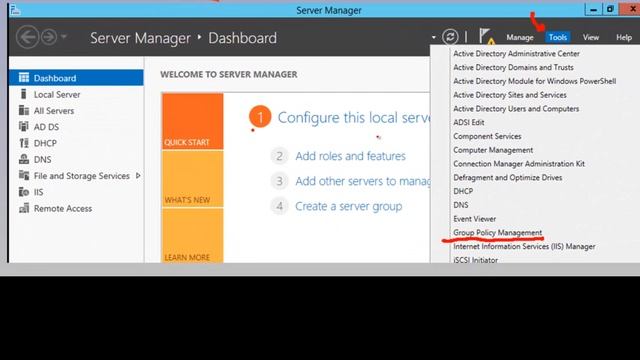Open Computer Management tool
Screen dimensions: 640x360
point(493,150)
